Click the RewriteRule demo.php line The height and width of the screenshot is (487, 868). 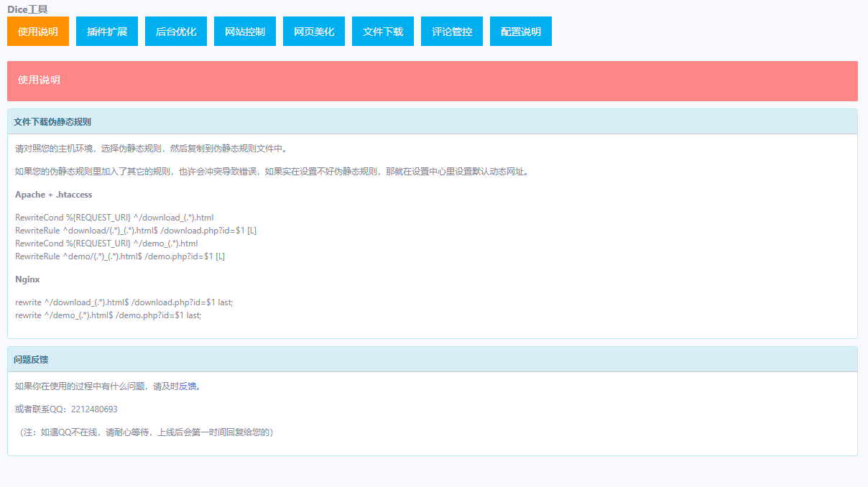pos(120,256)
